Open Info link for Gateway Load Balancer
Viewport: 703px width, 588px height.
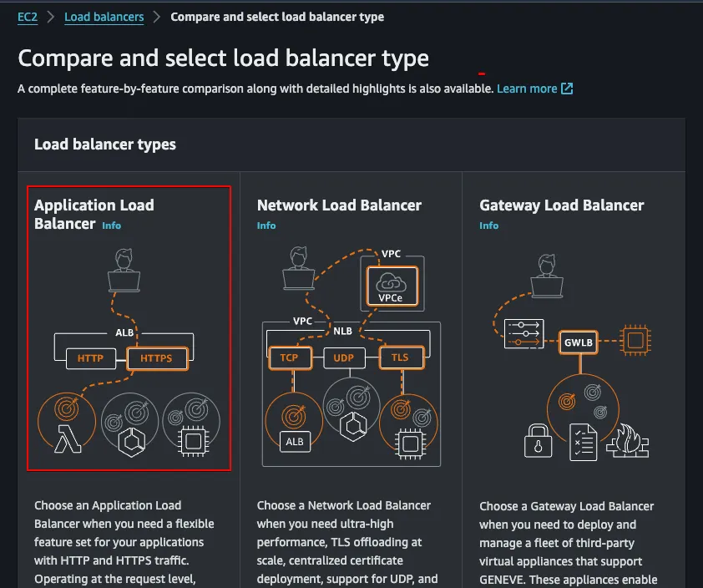click(488, 226)
